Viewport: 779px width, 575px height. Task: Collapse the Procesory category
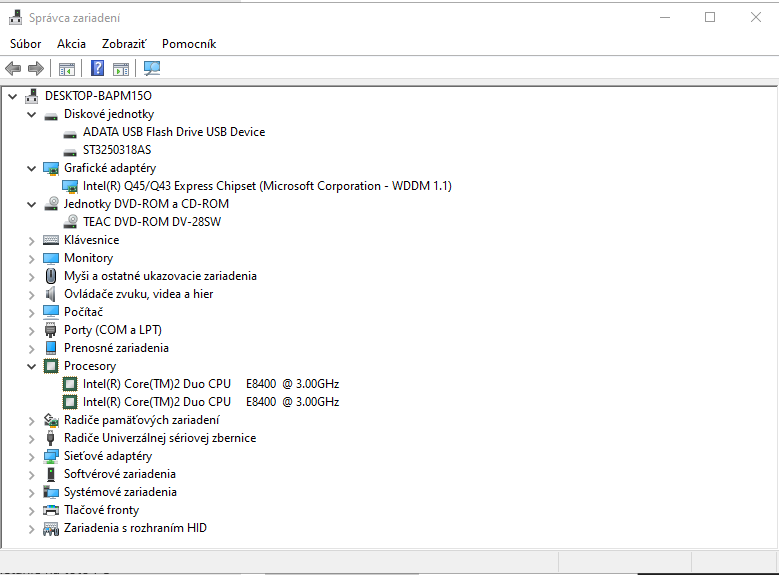coord(32,367)
